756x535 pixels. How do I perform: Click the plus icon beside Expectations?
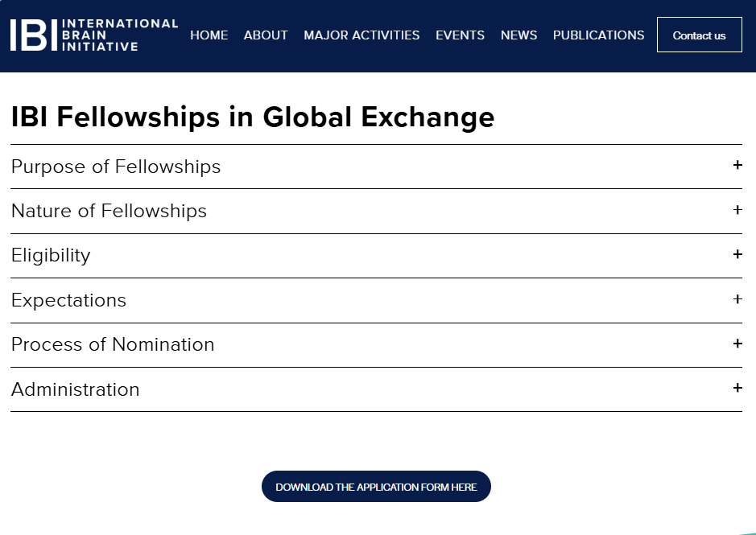[737, 298]
